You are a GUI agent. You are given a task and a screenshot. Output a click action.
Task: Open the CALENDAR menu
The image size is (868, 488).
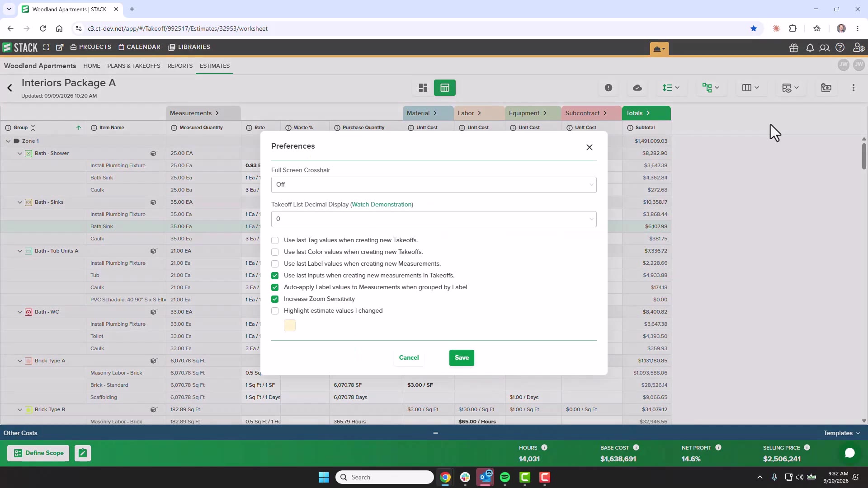[139, 47]
